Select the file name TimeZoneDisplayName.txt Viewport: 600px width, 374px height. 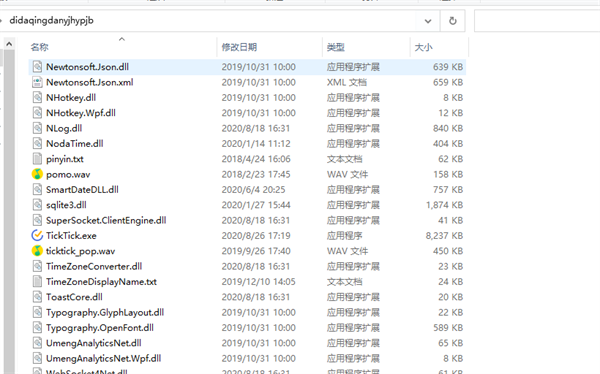click(101, 282)
